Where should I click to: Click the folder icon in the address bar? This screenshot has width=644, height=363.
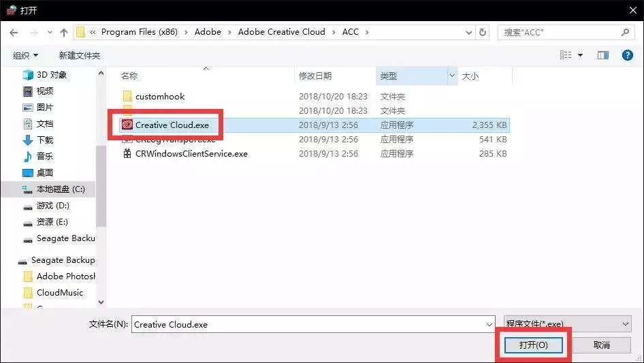click(81, 32)
